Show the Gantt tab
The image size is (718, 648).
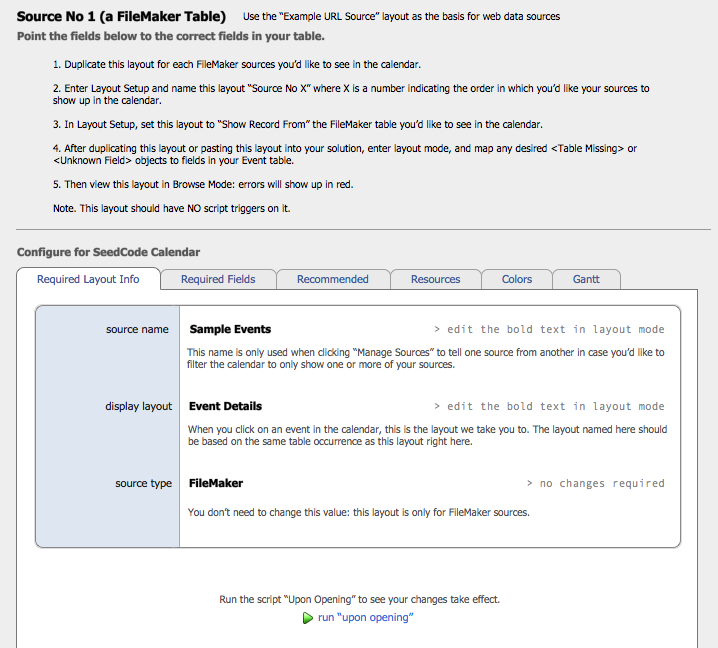click(586, 279)
